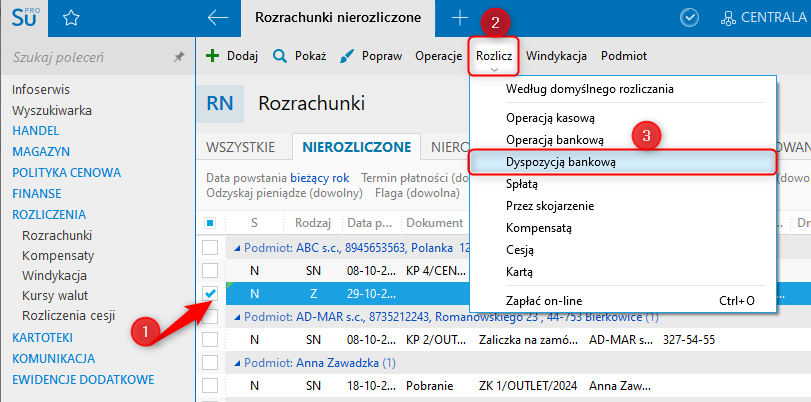Screen dimensions: 811x402
Task: Open Rozliczenia cesji in the sidebar
Action: click(x=68, y=316)
